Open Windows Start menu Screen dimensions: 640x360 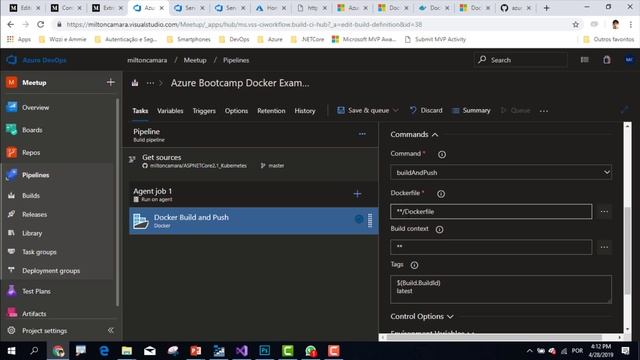pyautogui.click(x=11, y=351)
